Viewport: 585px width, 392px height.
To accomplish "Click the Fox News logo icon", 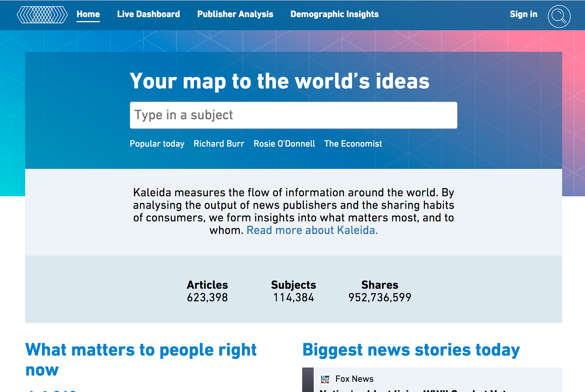I will (x=325, y=379).
